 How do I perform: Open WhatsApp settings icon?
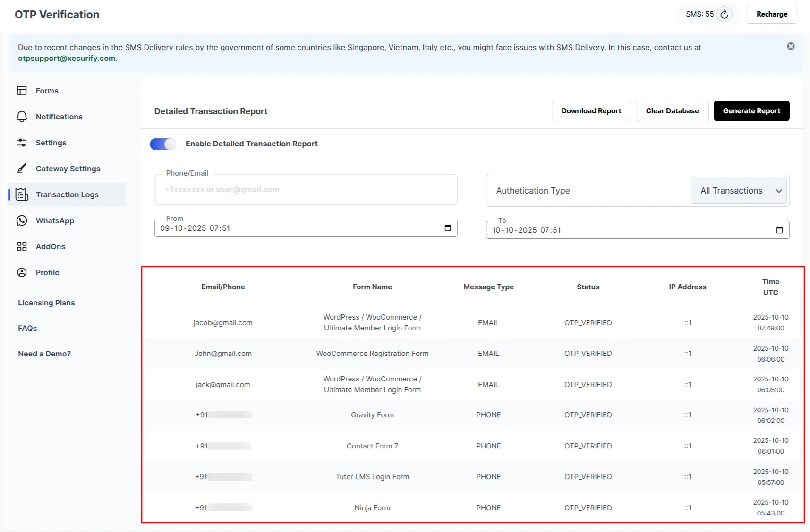[x=22, y=220]
